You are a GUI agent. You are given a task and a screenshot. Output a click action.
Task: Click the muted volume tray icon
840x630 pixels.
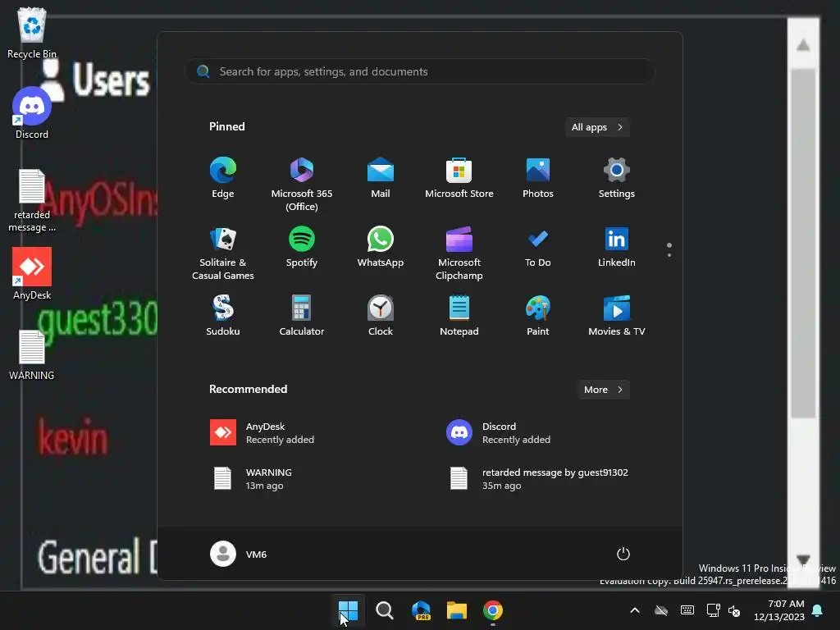(x=734, y=610)
